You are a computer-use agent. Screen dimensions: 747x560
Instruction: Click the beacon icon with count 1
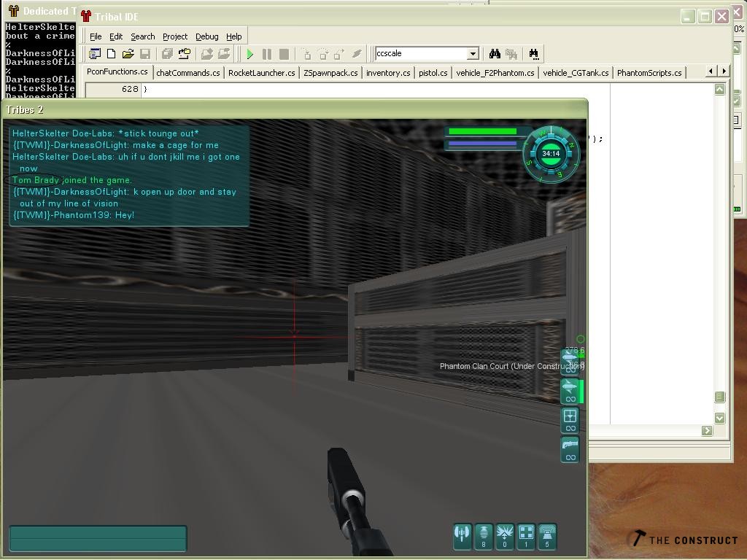pos(526,536)
